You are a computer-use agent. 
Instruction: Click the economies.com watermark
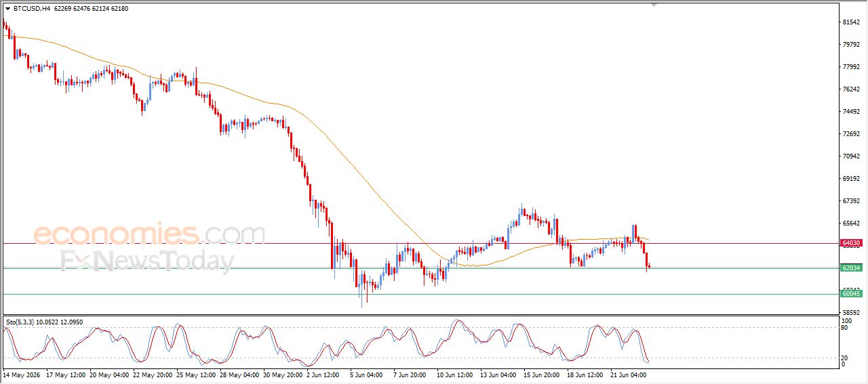(149, 234)
